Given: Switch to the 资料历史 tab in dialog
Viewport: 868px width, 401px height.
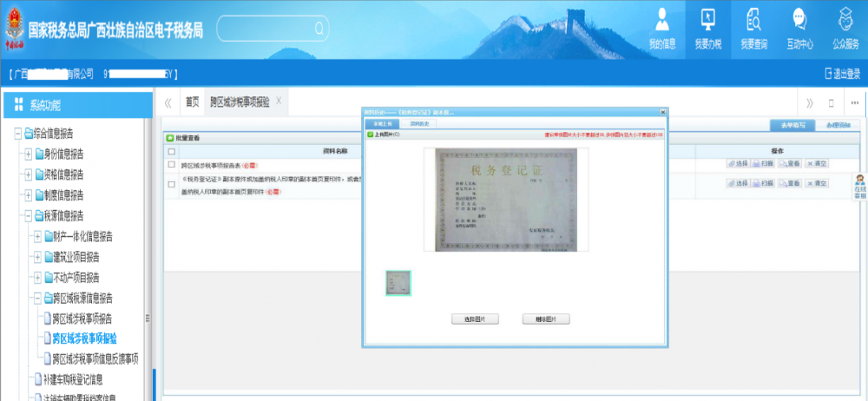Looking at the screenshot, I should [418, 124].
